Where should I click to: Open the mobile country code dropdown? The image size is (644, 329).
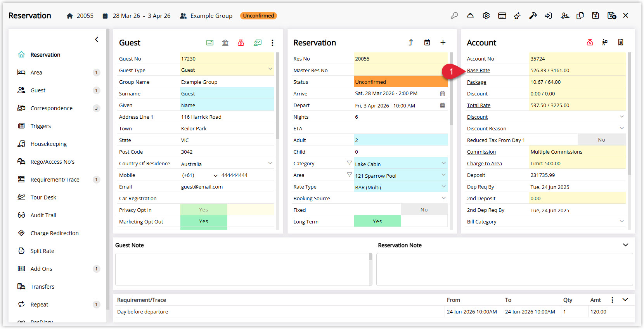216,175
